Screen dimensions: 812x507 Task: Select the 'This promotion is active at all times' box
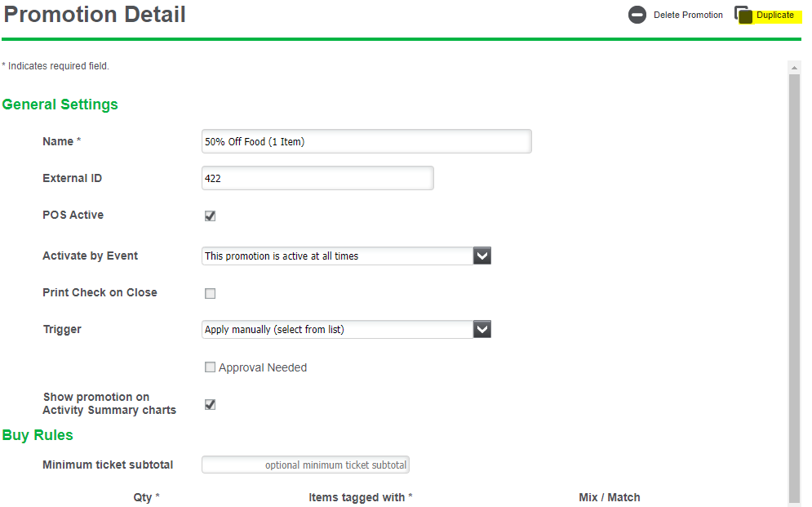pos(337,256)
